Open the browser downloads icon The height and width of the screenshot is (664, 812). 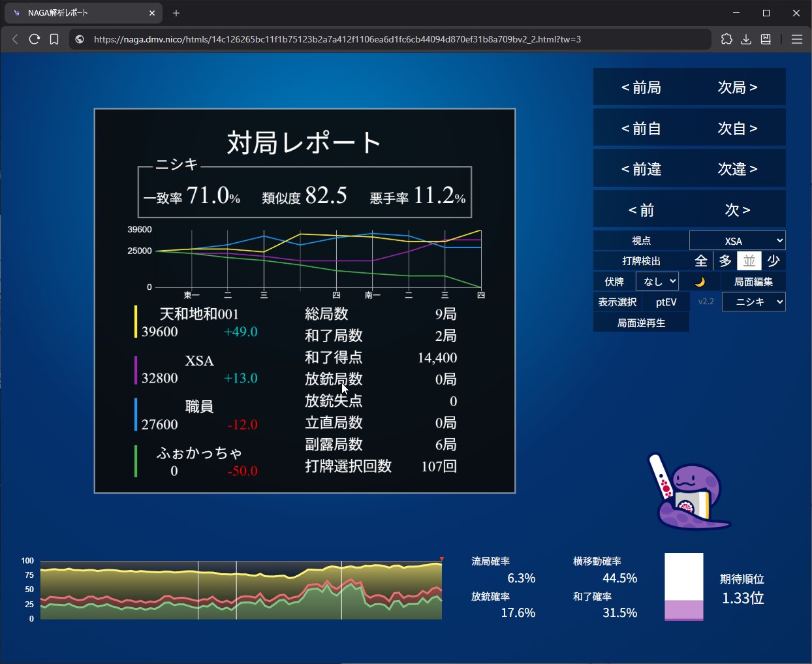746,39
